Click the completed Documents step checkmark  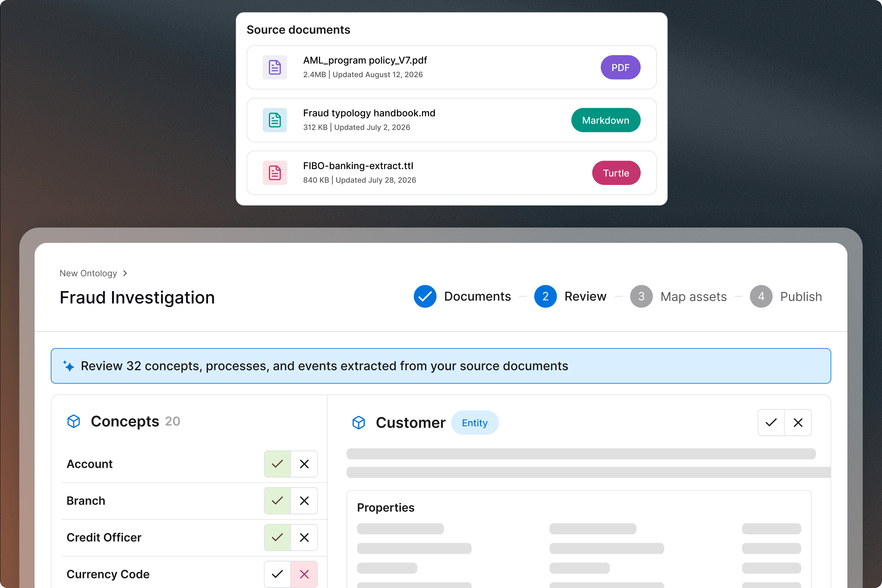425,296
